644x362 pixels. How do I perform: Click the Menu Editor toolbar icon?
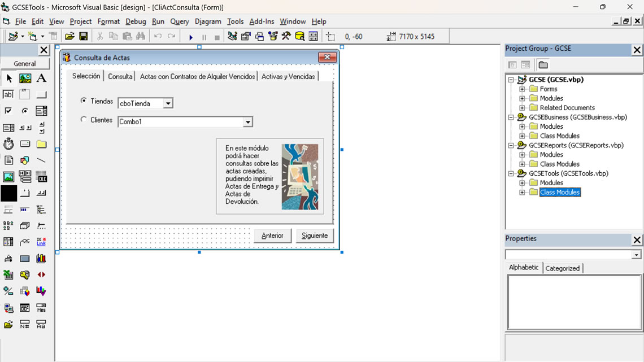pos(53,36)
